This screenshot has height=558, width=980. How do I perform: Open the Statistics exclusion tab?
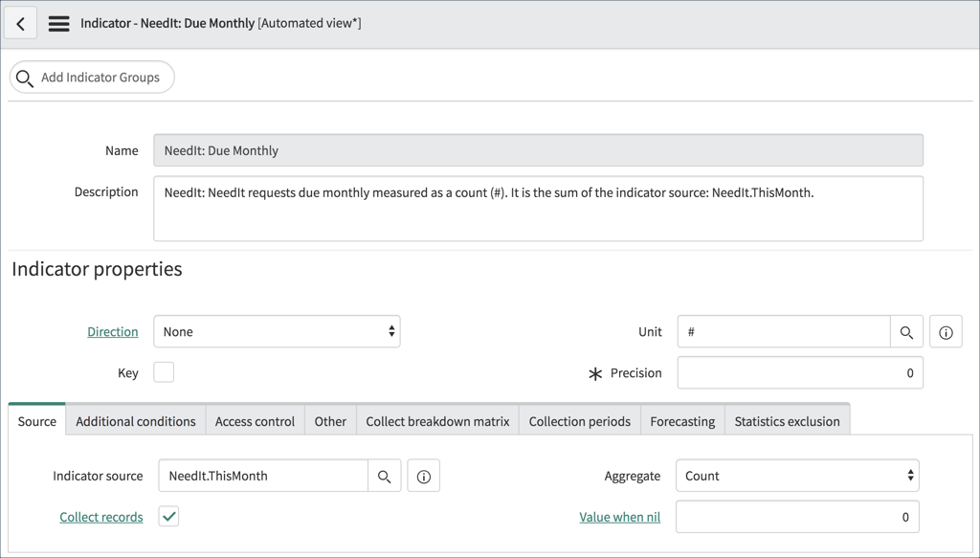[787, 421]
